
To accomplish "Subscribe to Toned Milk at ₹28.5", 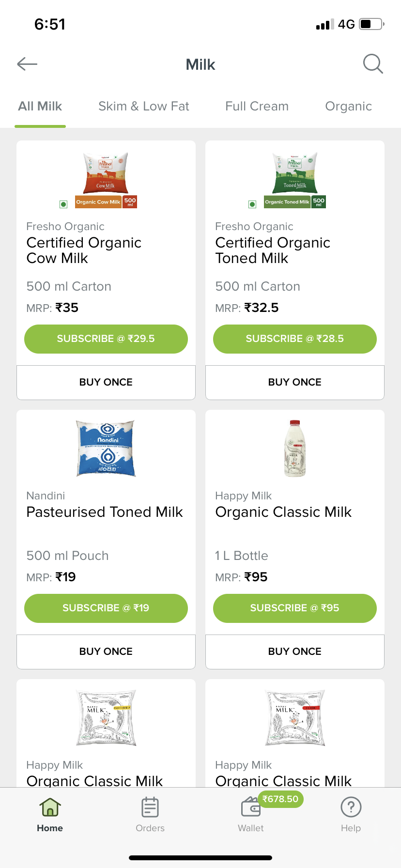I will 294,339.
